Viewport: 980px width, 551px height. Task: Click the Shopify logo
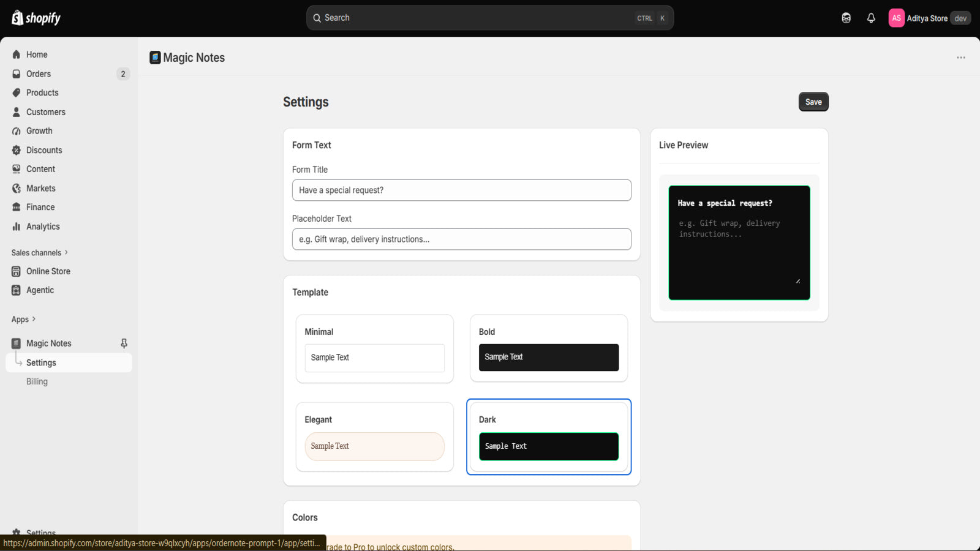coord(36,18)
